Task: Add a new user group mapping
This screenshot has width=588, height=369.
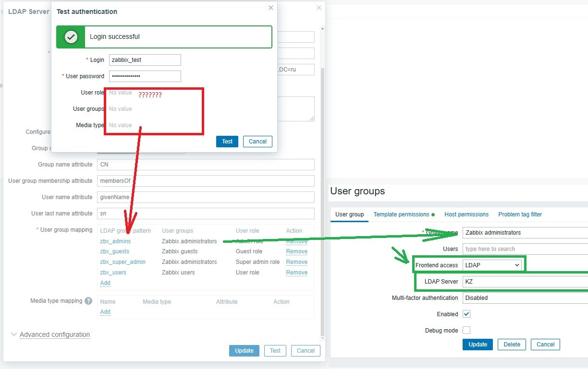Action: [105, 283]
